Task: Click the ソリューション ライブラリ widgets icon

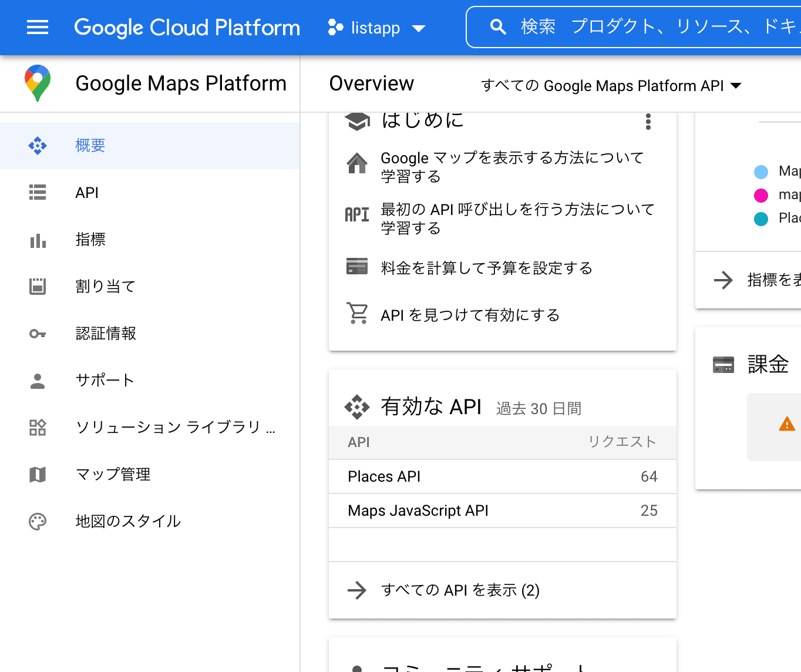Action: pyautogui.click(x=38, y=428)
